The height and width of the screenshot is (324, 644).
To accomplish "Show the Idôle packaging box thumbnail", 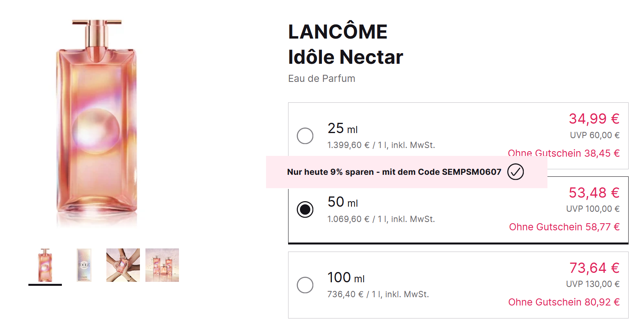I will [84, 265].
